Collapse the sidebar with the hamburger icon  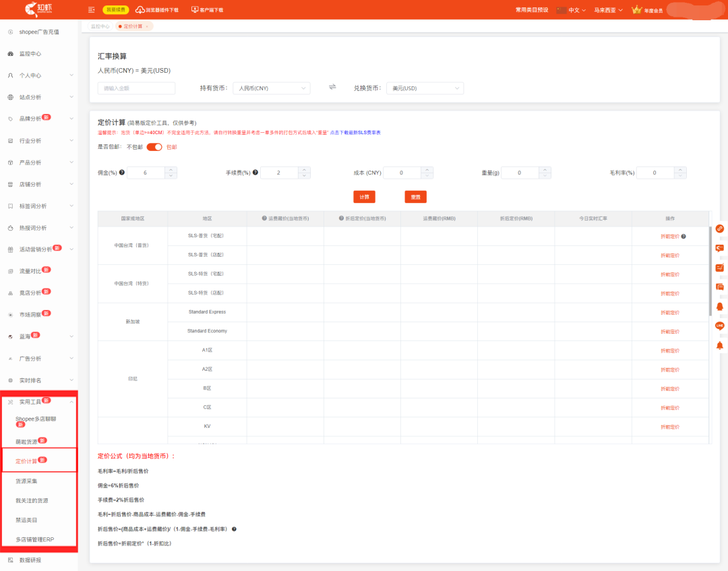pyautogui.click(x=92, y=9)
